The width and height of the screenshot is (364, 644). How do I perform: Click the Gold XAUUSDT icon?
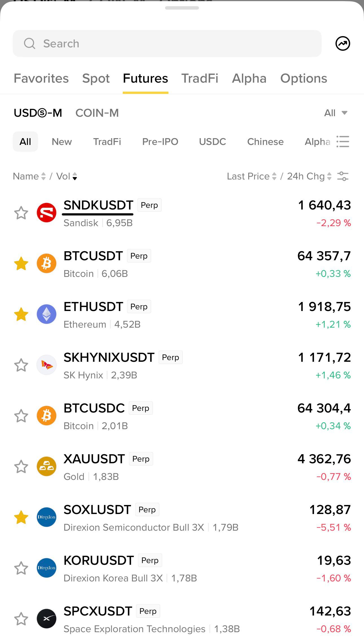point(47,466)
